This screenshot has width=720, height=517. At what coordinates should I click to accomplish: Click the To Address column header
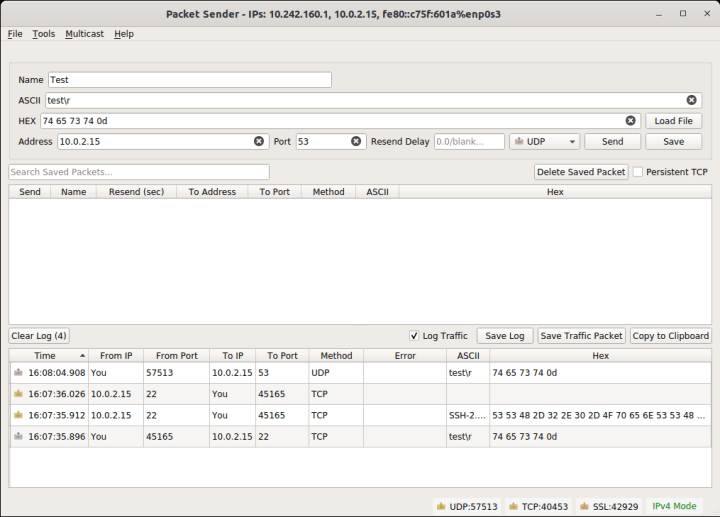tap(212, 191)
